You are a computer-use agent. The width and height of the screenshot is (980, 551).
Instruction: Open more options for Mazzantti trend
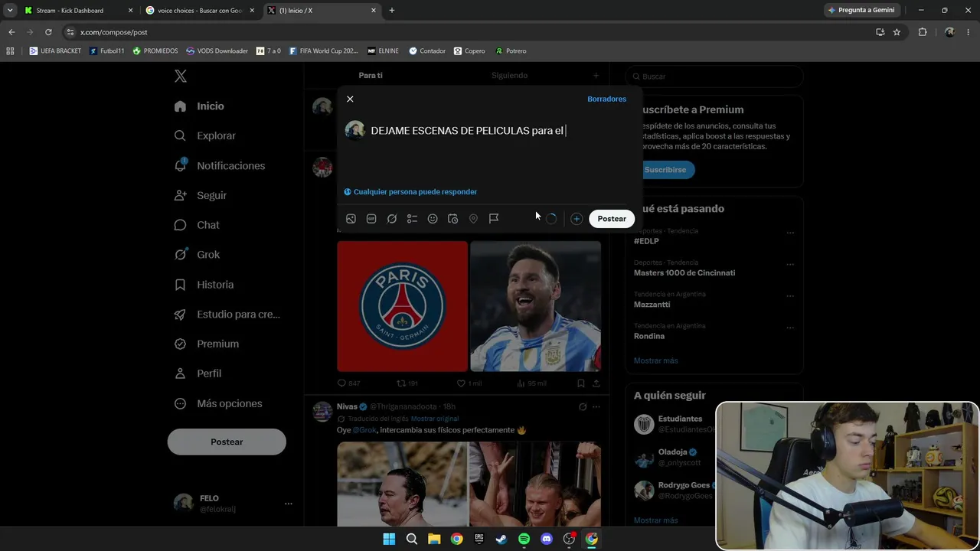point(790,296)
